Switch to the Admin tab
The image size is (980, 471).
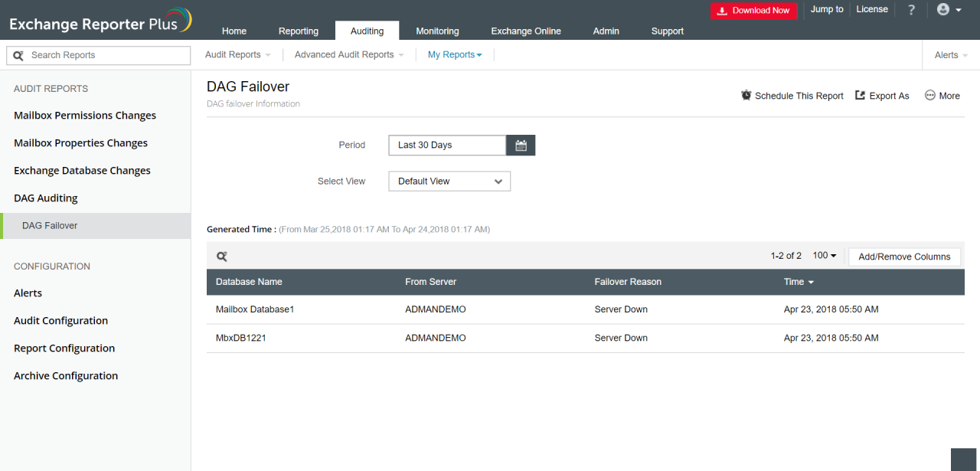click(606, 31)
